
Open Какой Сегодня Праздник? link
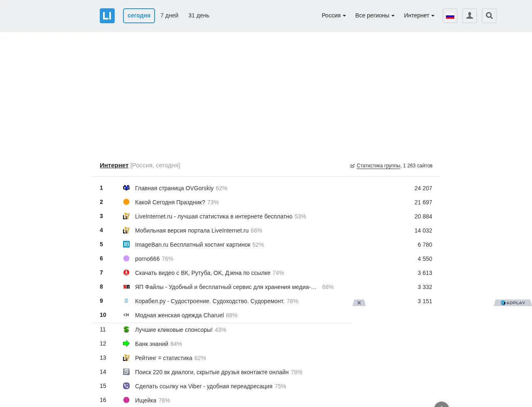(170, 202)
